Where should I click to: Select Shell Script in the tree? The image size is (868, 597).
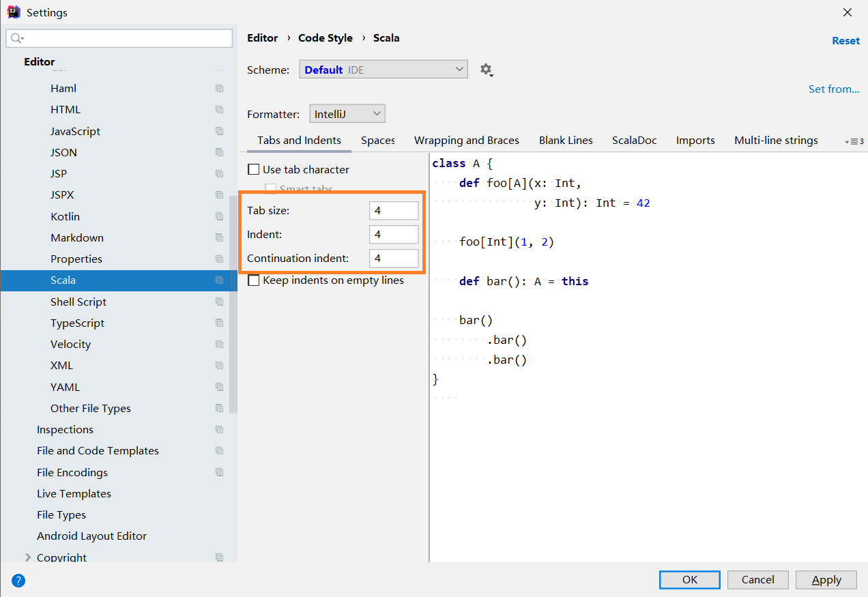[x=78, y=302]
